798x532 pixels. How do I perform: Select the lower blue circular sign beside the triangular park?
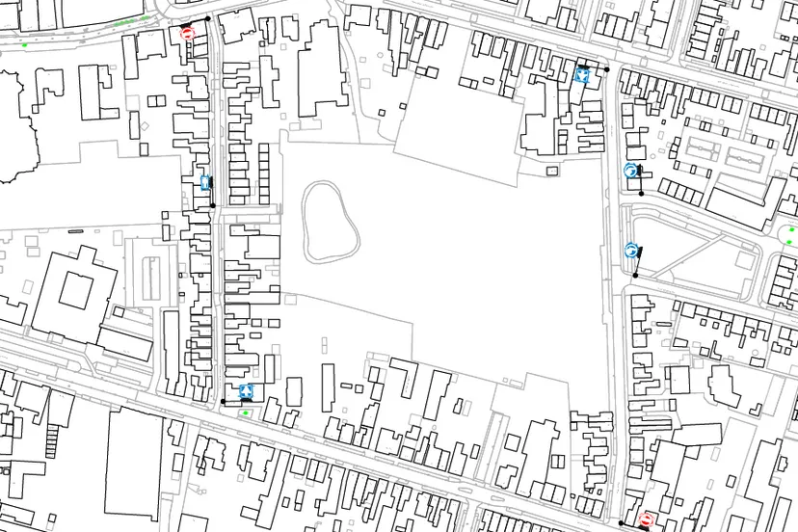630,251
